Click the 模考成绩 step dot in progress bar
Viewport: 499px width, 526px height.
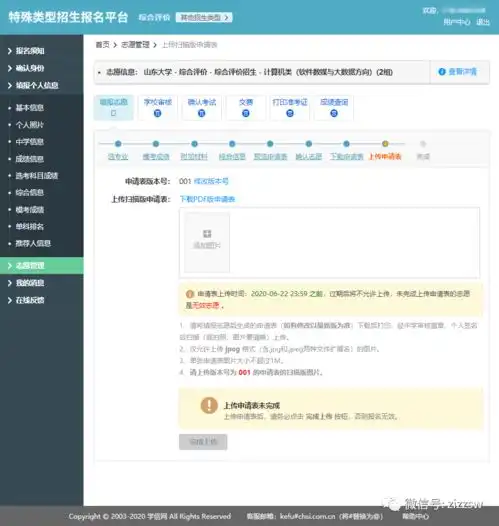click(156, 144)
